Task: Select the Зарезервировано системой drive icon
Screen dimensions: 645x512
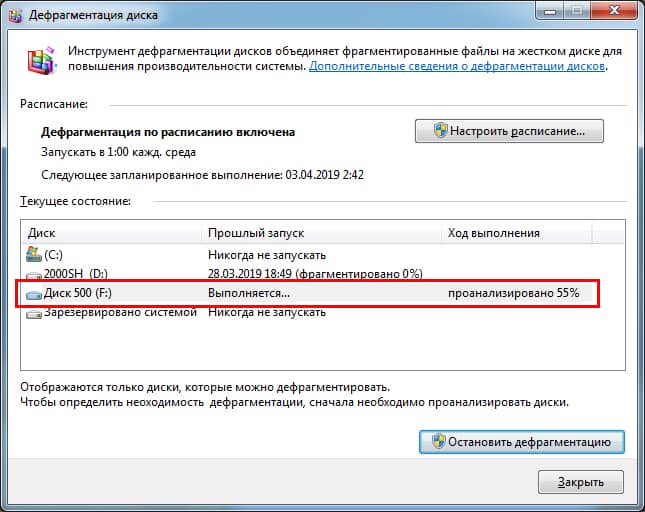Action: click(34, 314)
